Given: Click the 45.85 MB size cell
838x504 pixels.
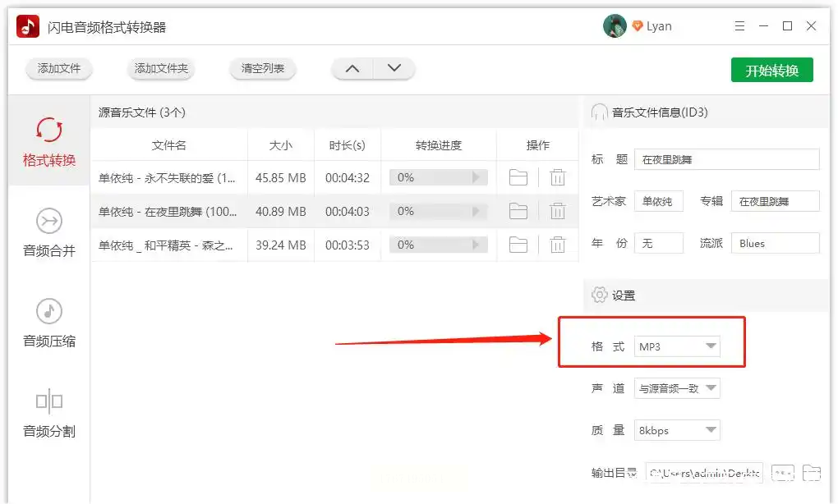Looking at the screenshot, I should 281,178.
